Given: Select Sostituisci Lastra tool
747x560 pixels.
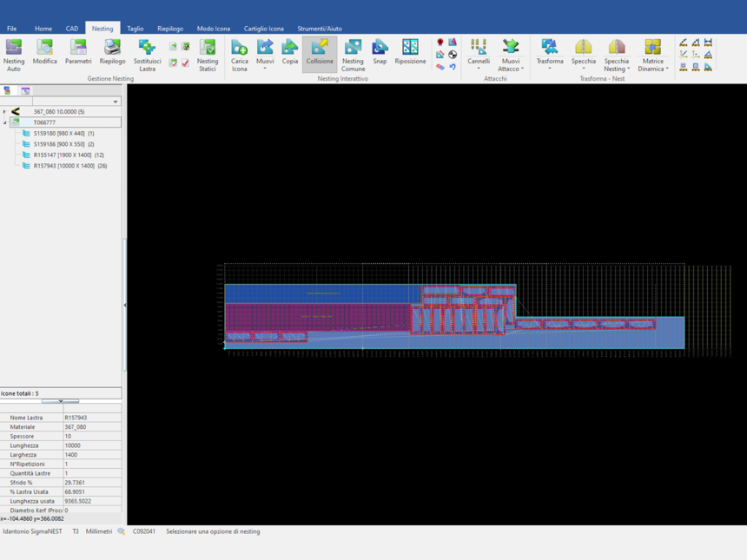Looking at the screenshot, I should (147, 54).
